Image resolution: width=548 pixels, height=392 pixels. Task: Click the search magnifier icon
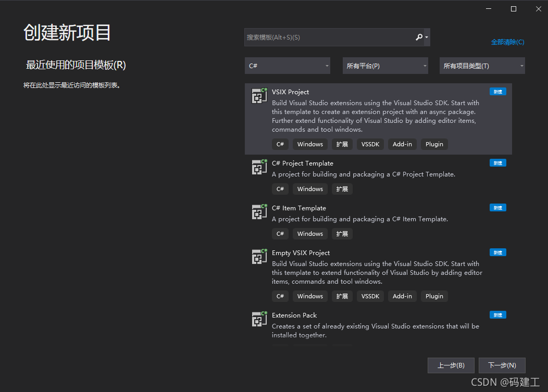[x=419, y=37]
